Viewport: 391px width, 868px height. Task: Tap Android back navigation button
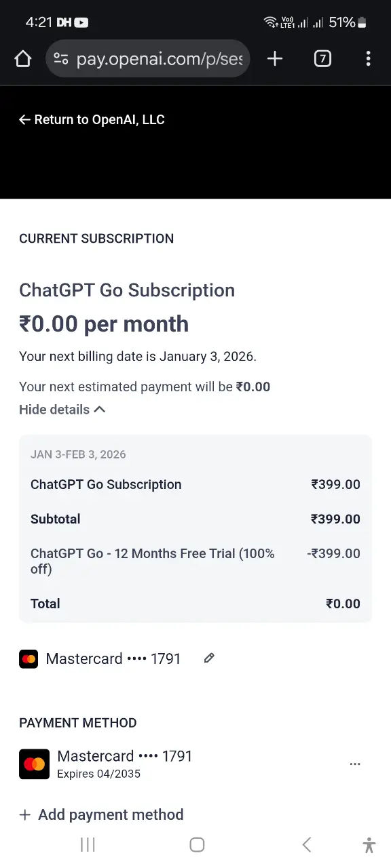[307, 844]
